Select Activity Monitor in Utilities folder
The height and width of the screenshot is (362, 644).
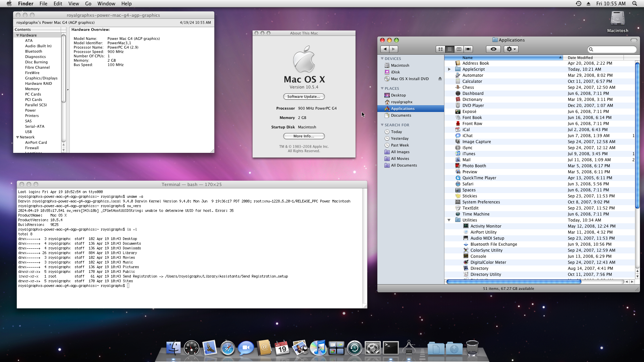click(x=486, y=226)
